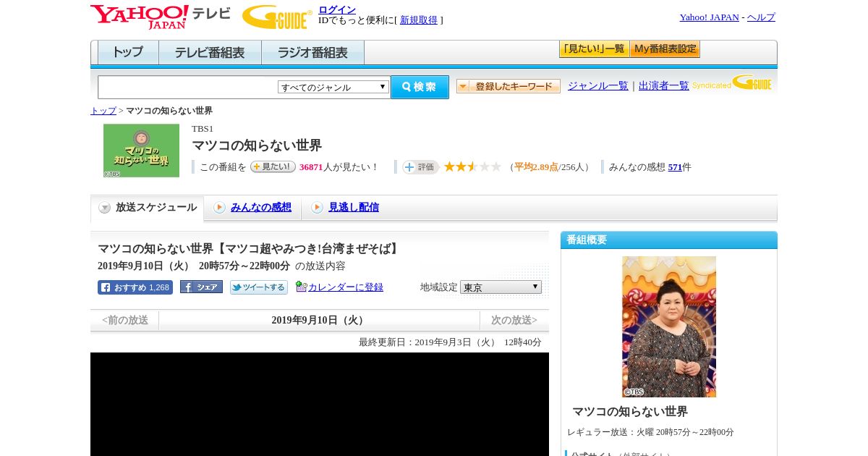Click the Syndicated G-GUIDE logo

coord(732,83)
